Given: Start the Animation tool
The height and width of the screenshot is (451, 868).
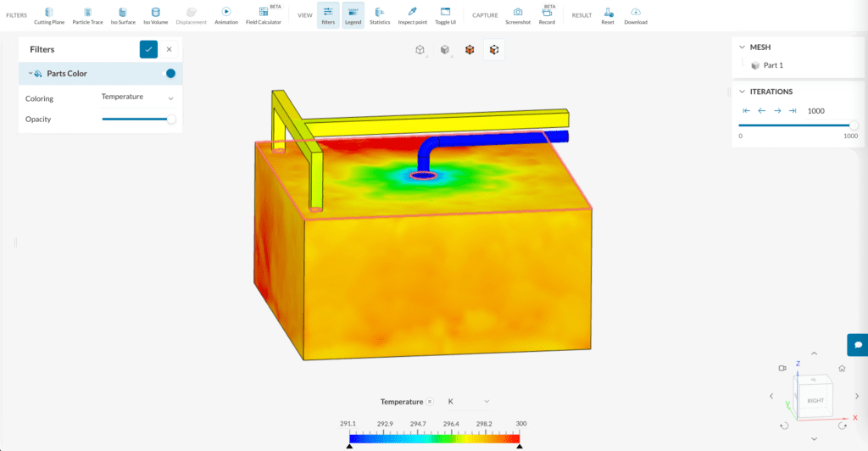Looking at the screenshot, I should 226,14.
